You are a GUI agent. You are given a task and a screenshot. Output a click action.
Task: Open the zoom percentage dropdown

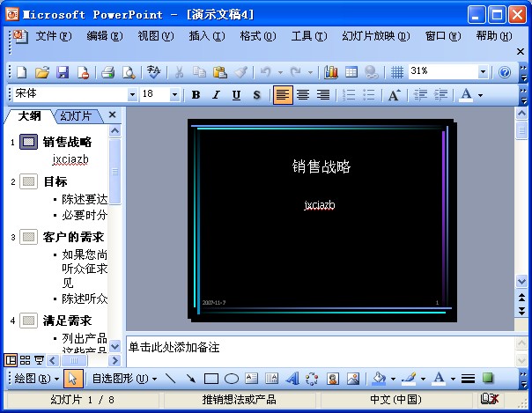pos(483,72)
